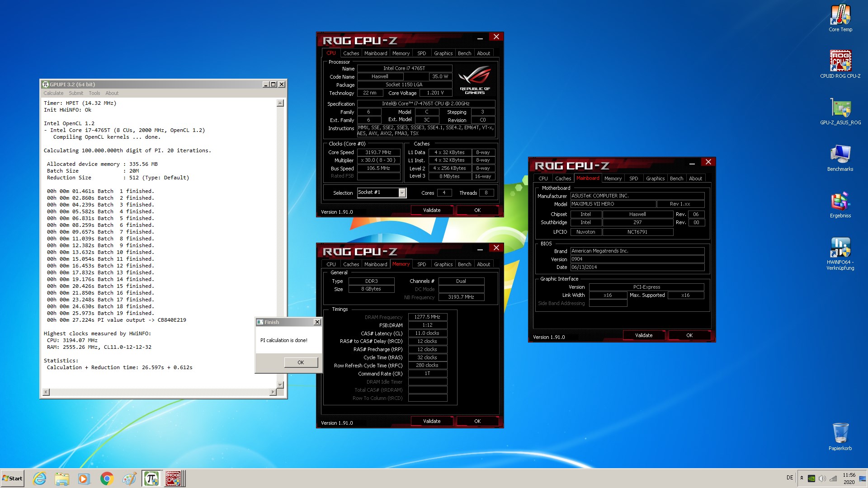Click the DRAM Frequency 1277.5 MHz field
This screenshot has height=488, width=868.
[x=427, y=317]
